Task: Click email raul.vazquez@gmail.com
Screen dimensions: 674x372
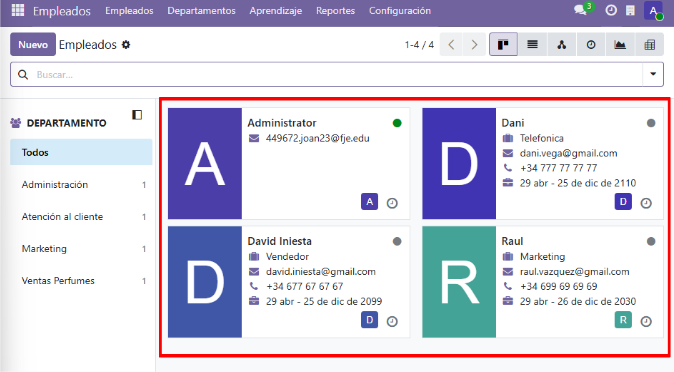Action: click(x=575, y=272)
